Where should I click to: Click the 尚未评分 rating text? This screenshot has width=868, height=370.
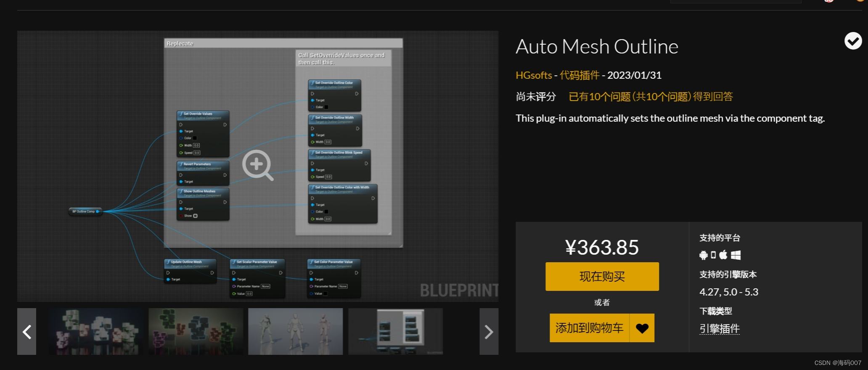click(x=536, y=97)
